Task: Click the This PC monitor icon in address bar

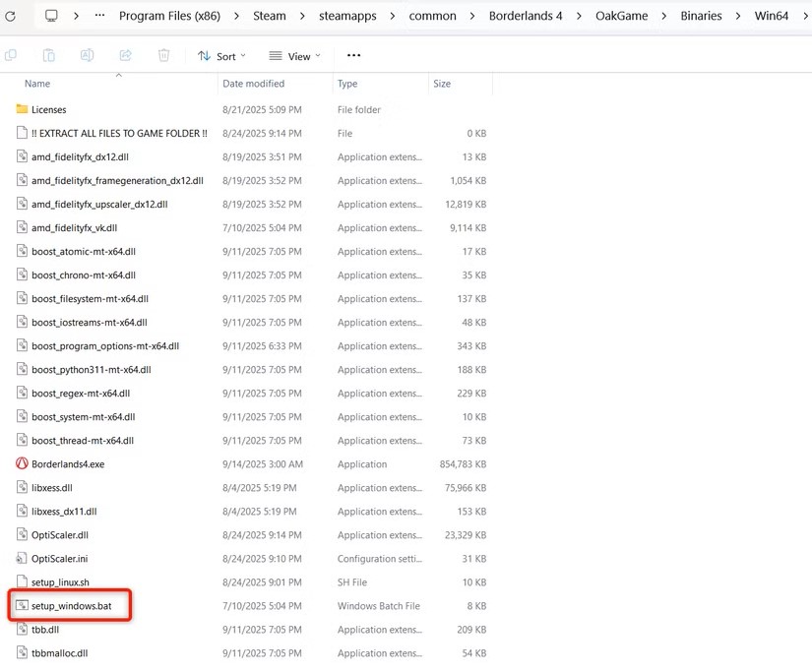Action: (51, 16)
